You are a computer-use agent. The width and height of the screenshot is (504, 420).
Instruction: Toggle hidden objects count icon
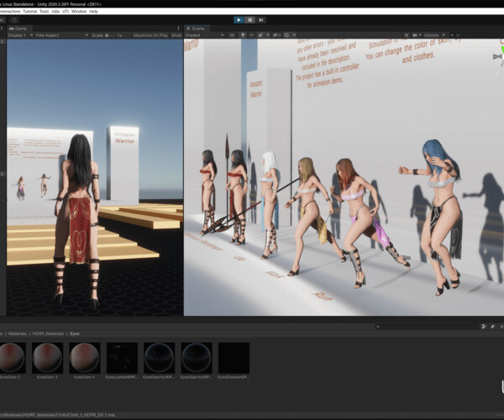(x=276, y=35)
